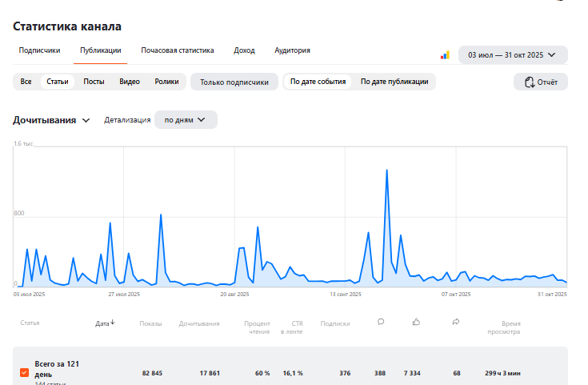Viewport: 588px width, 385px height.
Task: Filter publications by Ролики
Action: (x=166, y=82)
